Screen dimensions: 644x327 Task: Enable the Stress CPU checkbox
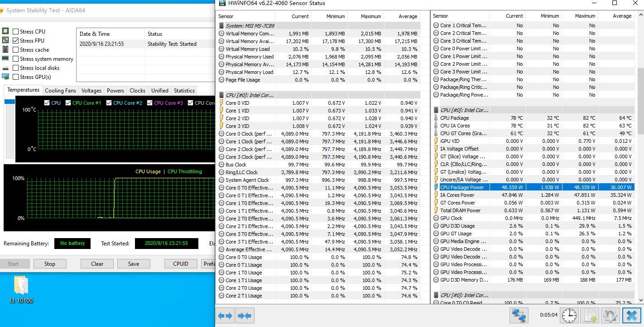(x=16, y=31)
